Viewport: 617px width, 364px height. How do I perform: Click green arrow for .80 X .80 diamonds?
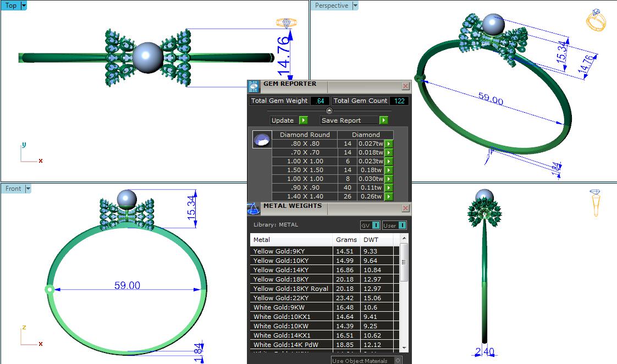pyautogui.click(x=389, y=144)
